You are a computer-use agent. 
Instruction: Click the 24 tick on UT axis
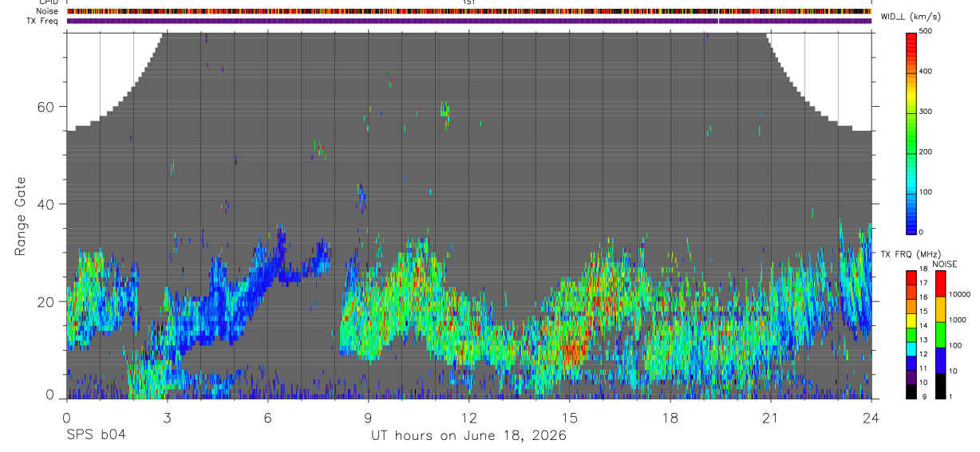click(871, 417)
